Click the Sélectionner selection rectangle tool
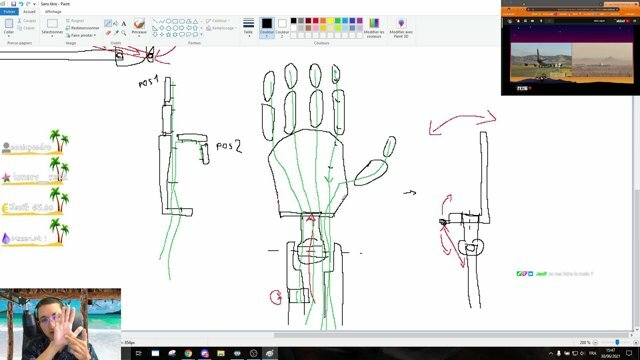640x360 pixels. 52,24
